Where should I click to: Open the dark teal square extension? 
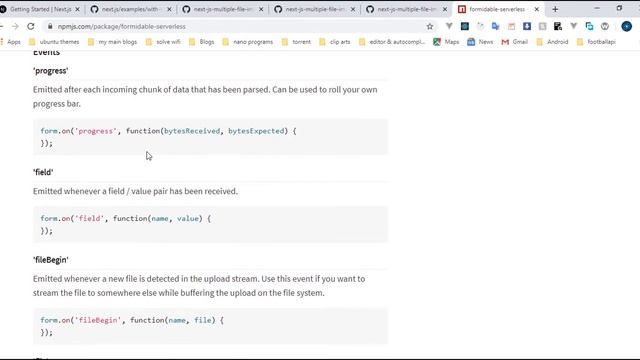[x=464, y=27]
